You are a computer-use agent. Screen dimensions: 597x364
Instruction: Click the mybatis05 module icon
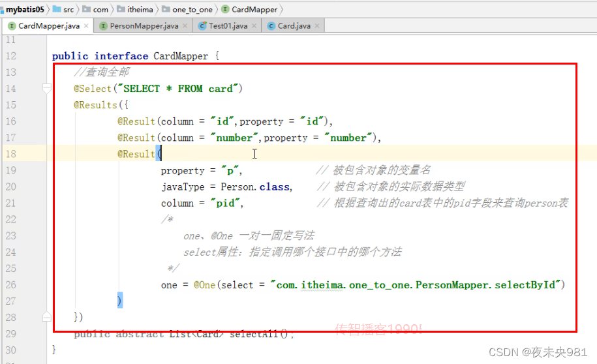[2, 10]
